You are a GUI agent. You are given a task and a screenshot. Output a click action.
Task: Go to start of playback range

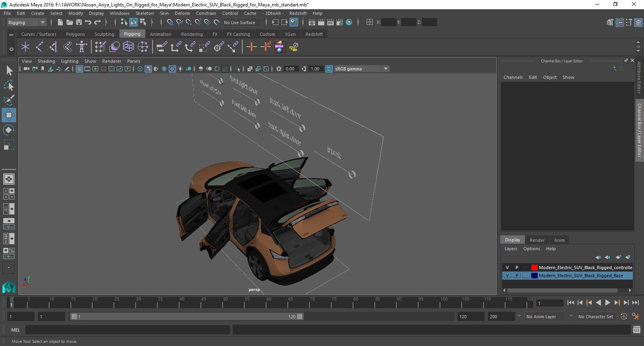pyautogui.click(x=571, y=303)
